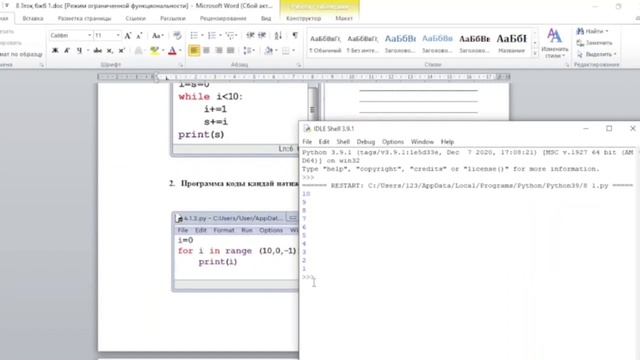
Task: Switch to the Макет tab
Action: [x=344, y=18]
